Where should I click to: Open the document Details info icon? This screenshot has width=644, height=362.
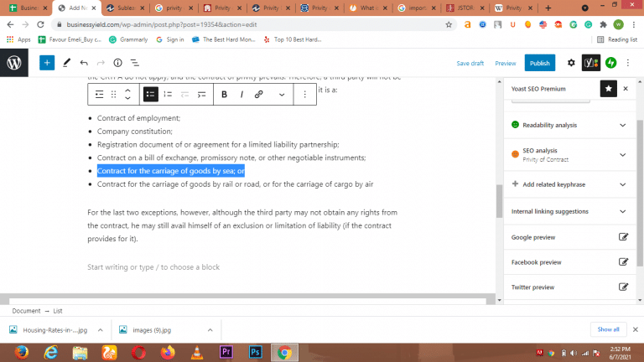pyautogui.click(x=117, y=63)
